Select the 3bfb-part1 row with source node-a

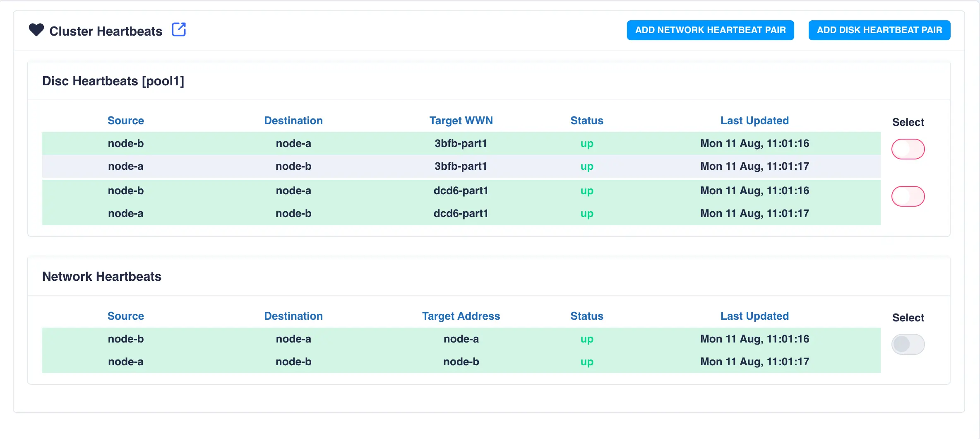pyautogui.click(x=461, y=166)
